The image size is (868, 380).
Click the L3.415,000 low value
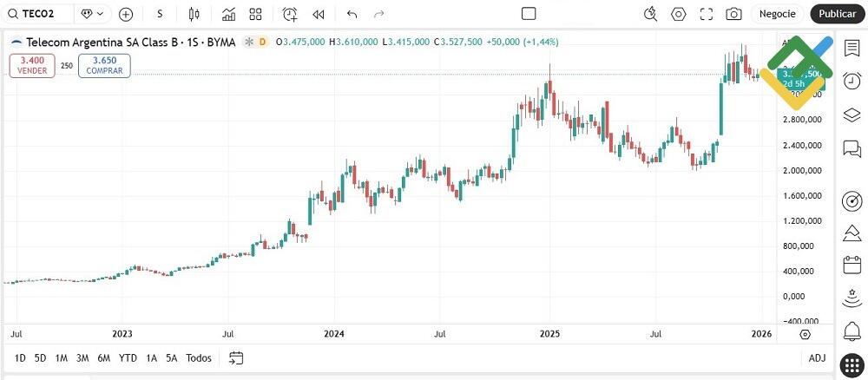tap(405, 42)
